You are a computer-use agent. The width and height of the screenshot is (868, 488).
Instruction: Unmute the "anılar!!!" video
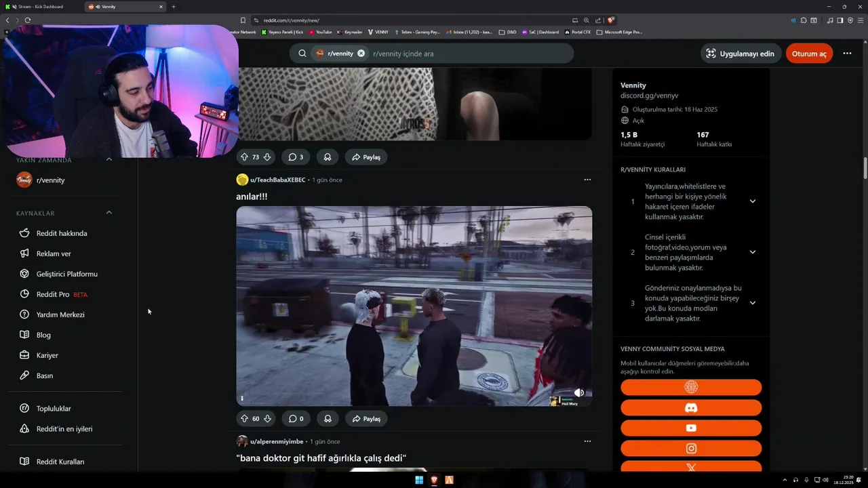[x=579, y=392]
